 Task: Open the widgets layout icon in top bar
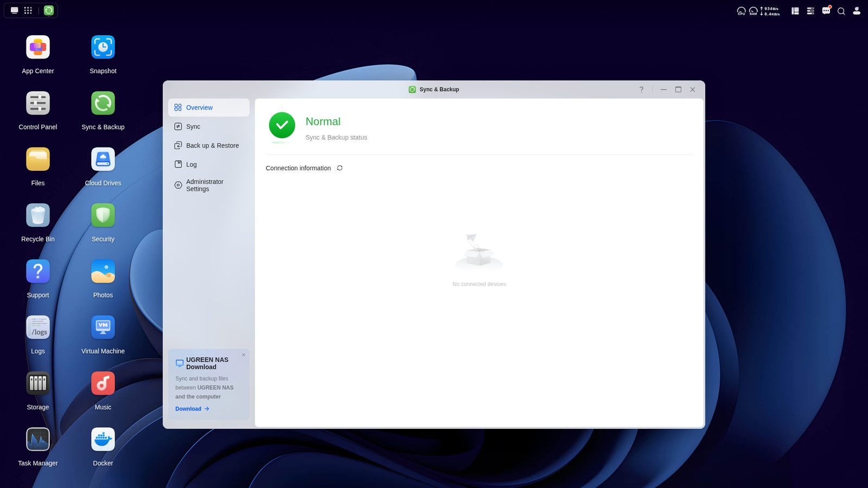[x=795, y=11]
